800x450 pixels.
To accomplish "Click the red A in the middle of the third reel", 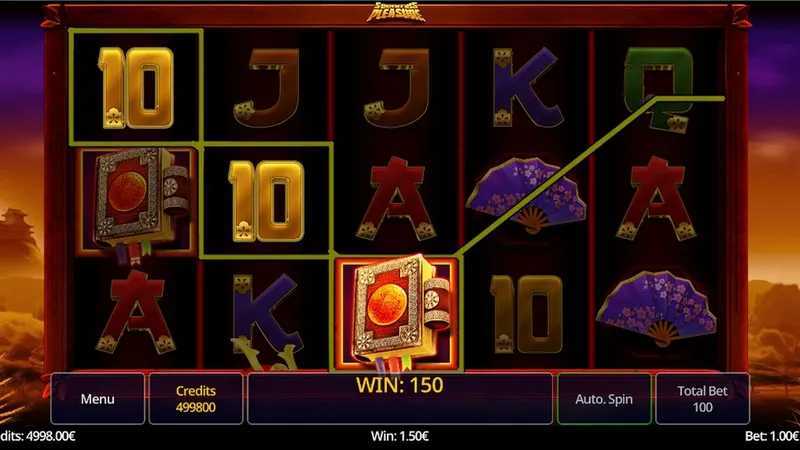I will (396, 198).
